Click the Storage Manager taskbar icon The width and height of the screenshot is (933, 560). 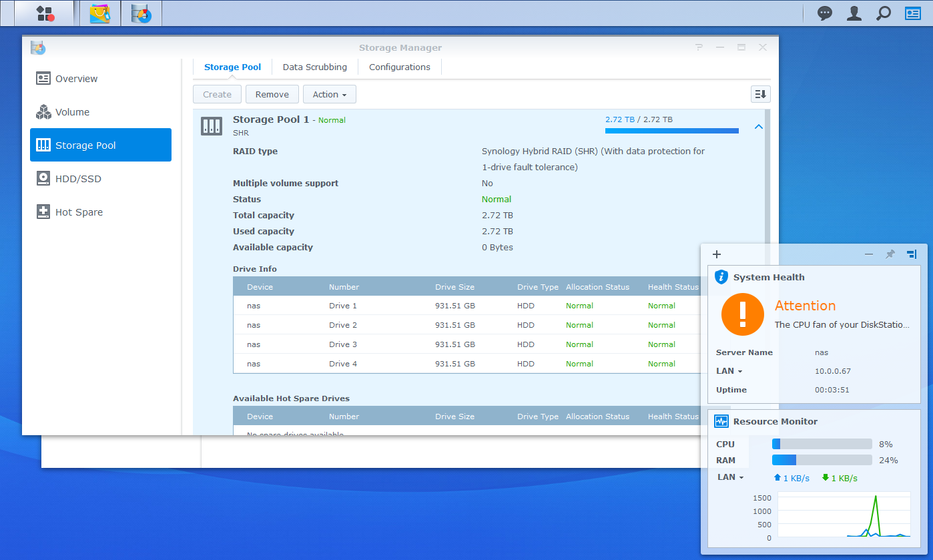(x=141, y=13)
